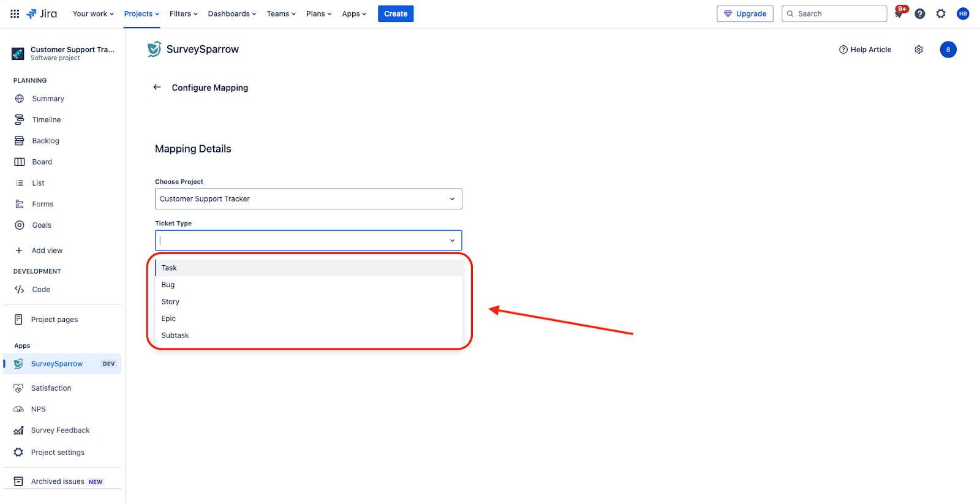Click the back arrow beside Configure Mapping
Viewport: 980px width, 504px height.
coord(157,88)
